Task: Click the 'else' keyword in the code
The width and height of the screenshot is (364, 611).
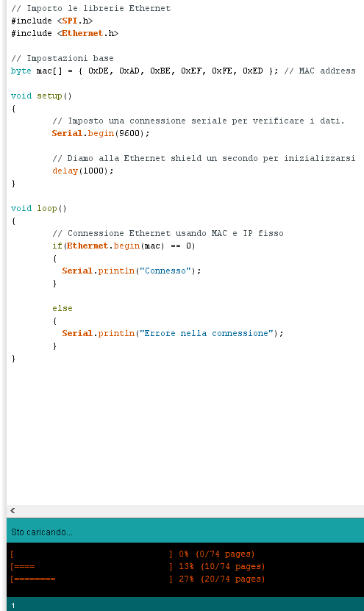Action: 63,308
